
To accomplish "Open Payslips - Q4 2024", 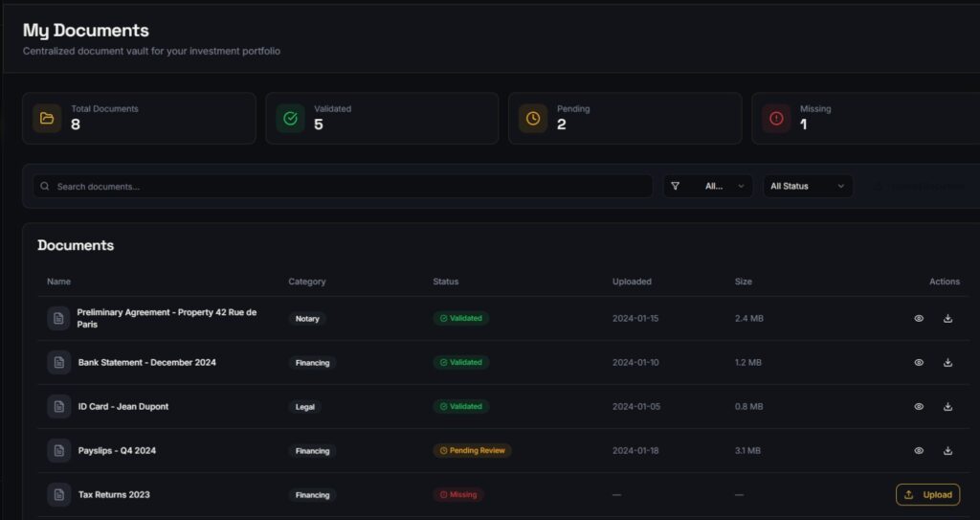I will 117,450.
